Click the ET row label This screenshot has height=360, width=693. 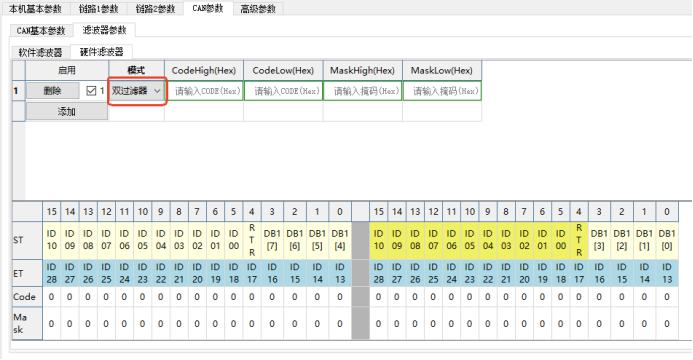pos(27,273)
